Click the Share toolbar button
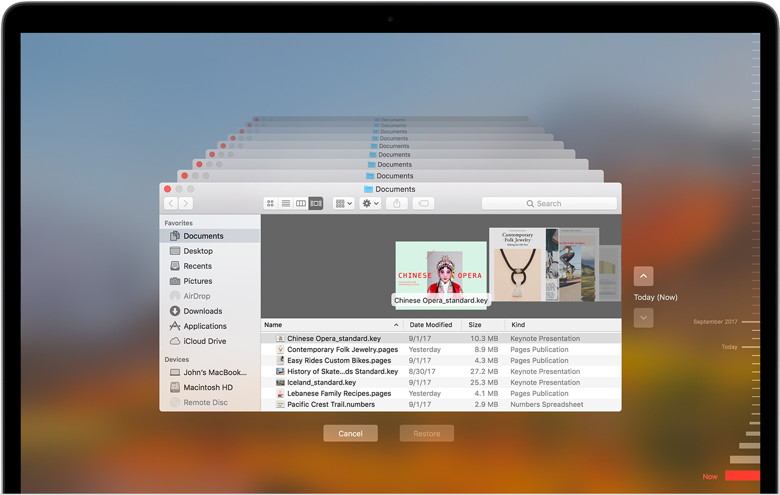This screenshot has width=780, height=495. pos(396,203)
